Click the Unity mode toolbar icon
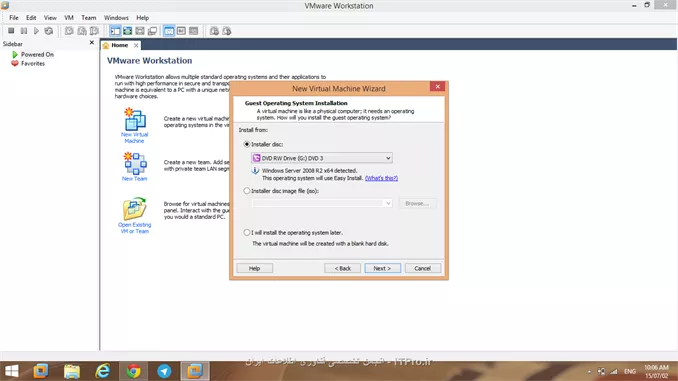 [152, 31]
